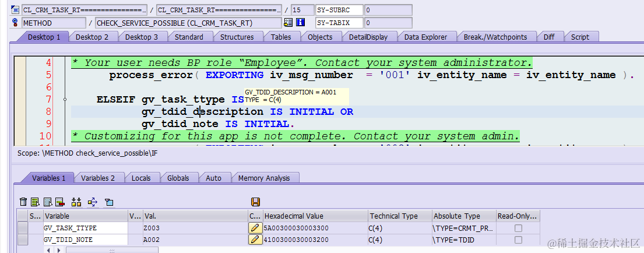Click the Absolute Type column header
This screenshot has width=644, height=253.
[x=464, y=216]
